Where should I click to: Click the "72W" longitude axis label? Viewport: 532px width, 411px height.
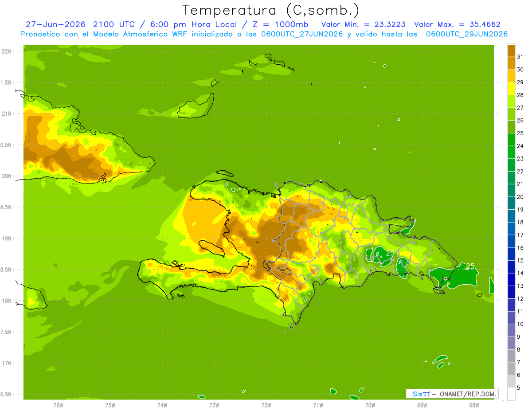(266, 405)
